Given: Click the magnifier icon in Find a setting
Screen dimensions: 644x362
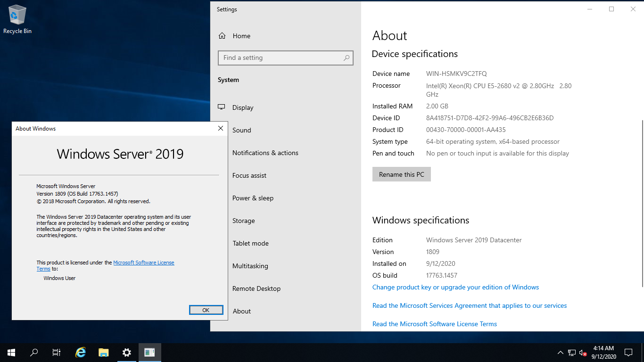Looking at the screenshot, I should click(x=347, y=58).
